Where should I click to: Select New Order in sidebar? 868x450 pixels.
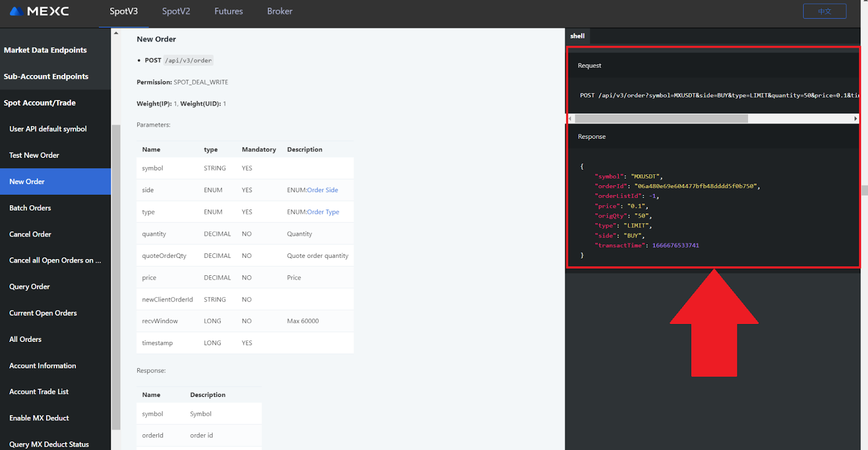[55, 181]
